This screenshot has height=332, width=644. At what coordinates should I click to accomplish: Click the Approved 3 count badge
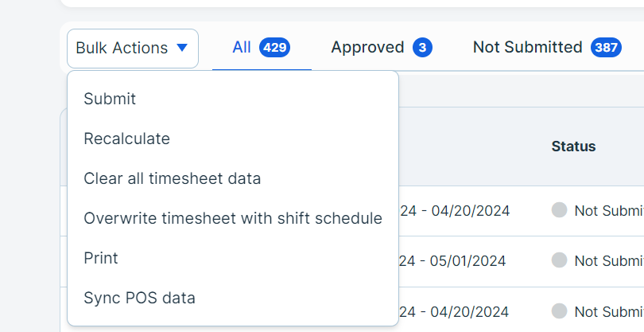click(422, 48)
